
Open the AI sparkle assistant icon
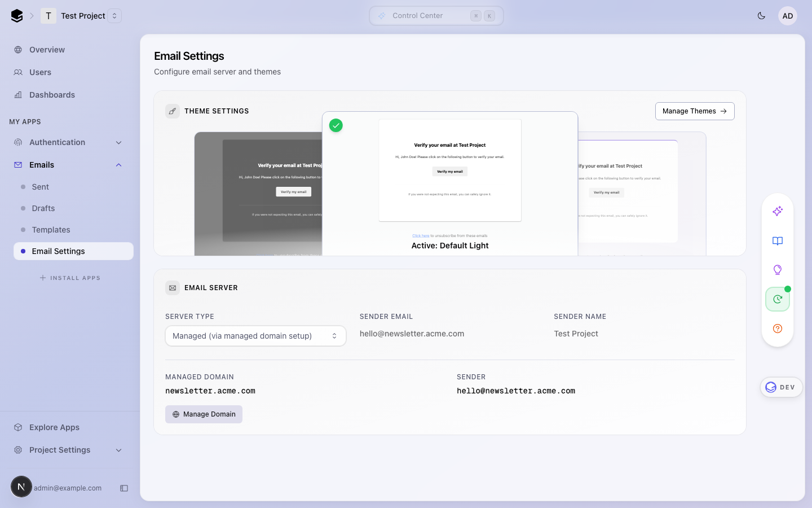point(778,211)
